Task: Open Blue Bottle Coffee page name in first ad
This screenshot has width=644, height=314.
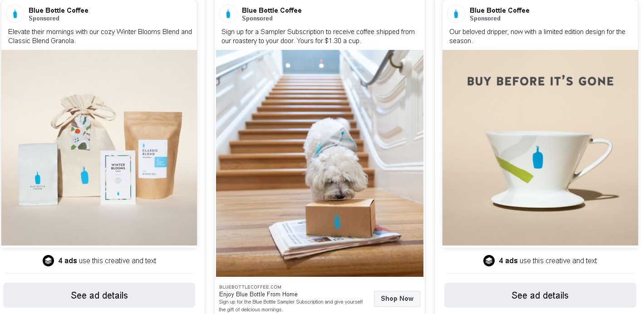Action: (x=59, y=10)
